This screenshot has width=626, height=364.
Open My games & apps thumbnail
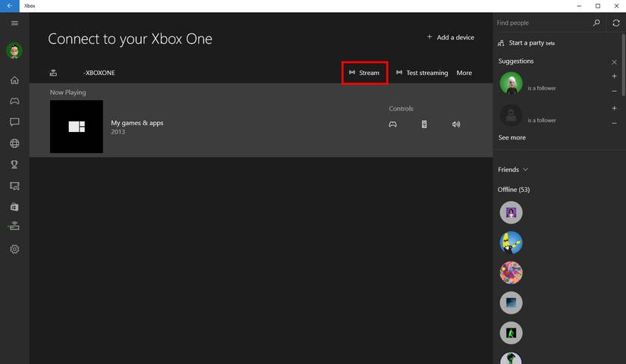pyautogui.click(x=76, y=127)
